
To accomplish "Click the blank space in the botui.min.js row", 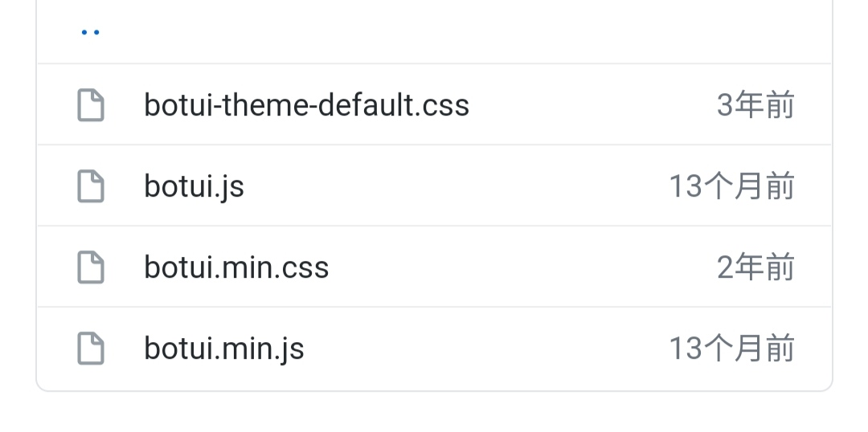I will pyautogui.click(x=482, y=348).
